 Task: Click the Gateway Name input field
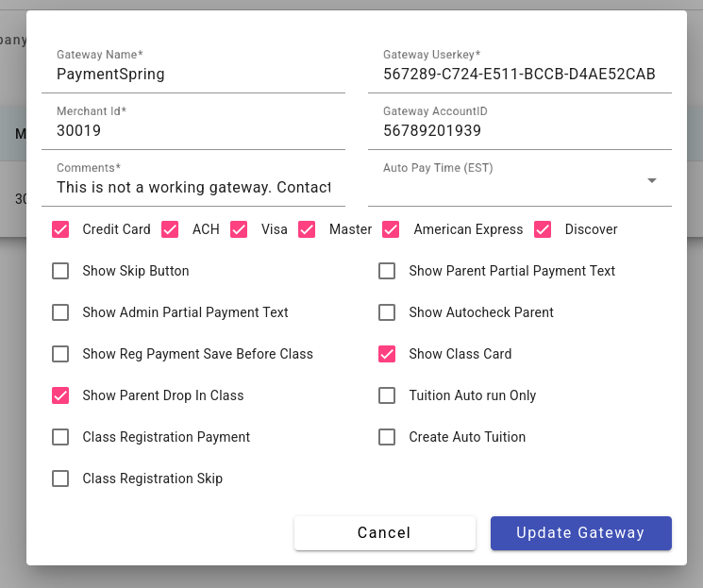tap(193, 75)
